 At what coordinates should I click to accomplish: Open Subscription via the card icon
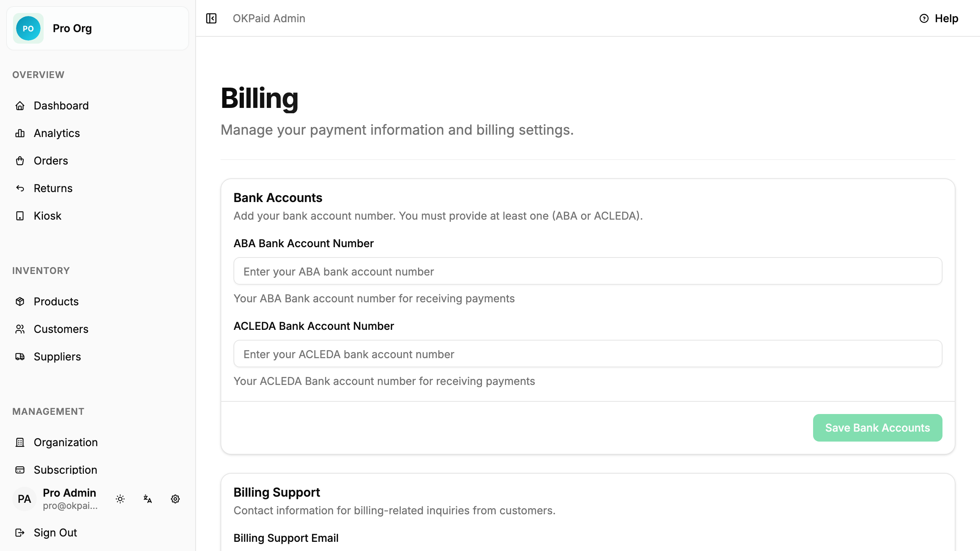(x=20, y=470)
